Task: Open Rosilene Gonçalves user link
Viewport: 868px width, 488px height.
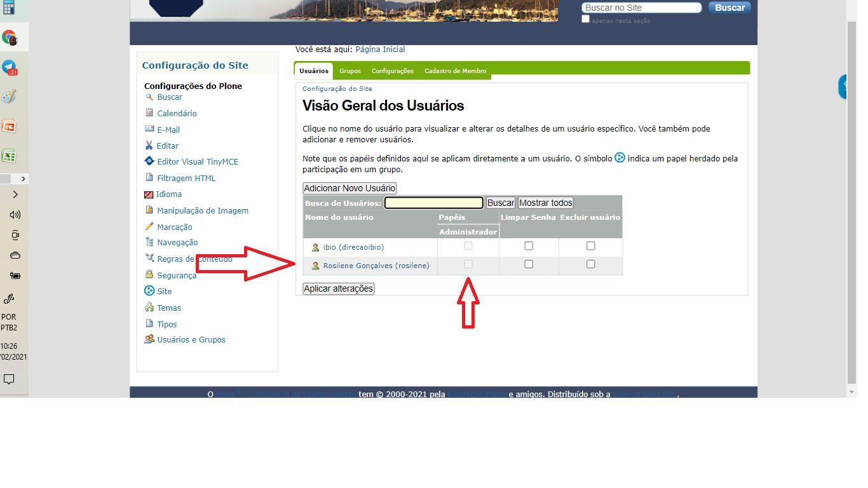Action: pos(376,266)
